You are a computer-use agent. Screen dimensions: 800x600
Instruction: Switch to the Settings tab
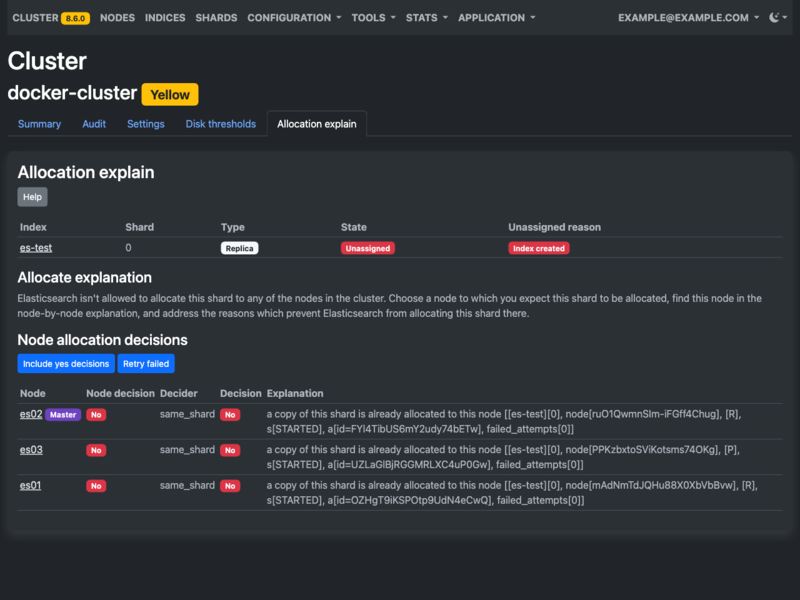(145, 123)
